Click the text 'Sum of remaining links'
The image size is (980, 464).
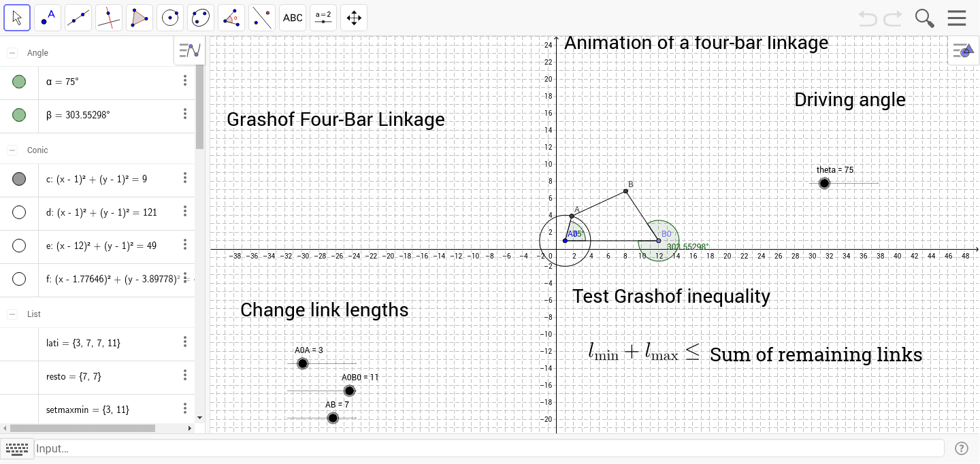[816, 355]
